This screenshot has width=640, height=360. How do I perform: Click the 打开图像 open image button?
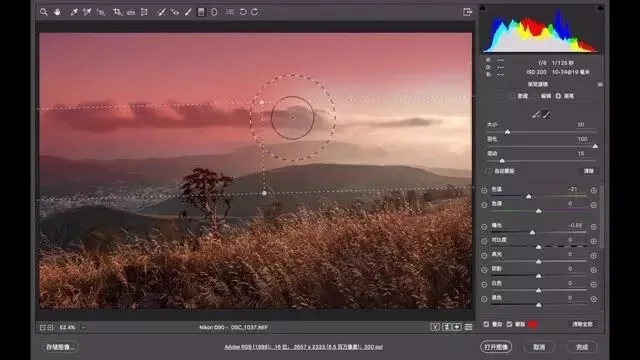click(496, 347)
